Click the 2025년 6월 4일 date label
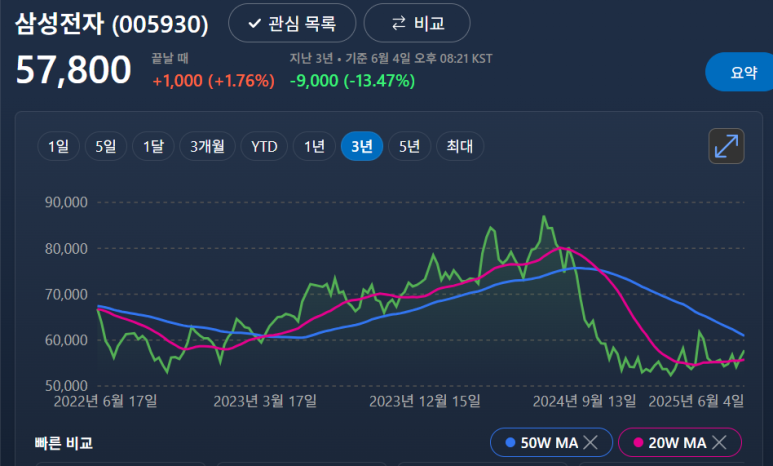The height and width of the screenshot is (466, 773). [x=696, y=401]
